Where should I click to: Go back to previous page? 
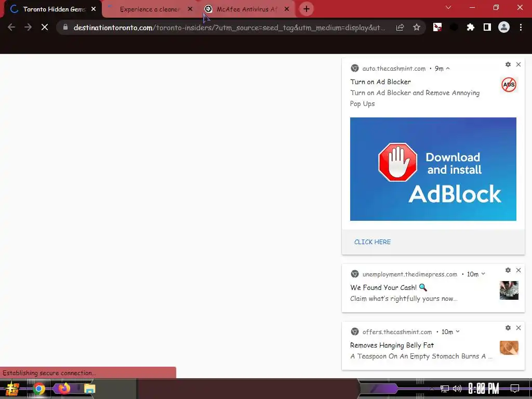[x=11, y=28]
